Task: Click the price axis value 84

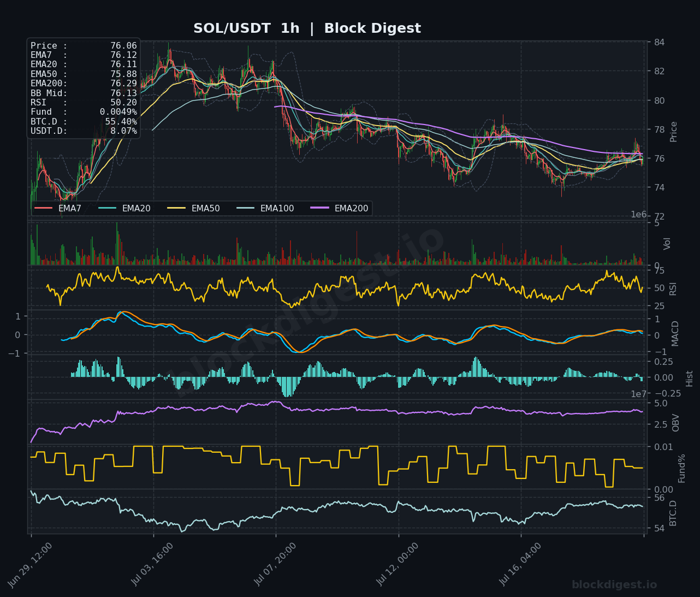Action: [659, 43]
